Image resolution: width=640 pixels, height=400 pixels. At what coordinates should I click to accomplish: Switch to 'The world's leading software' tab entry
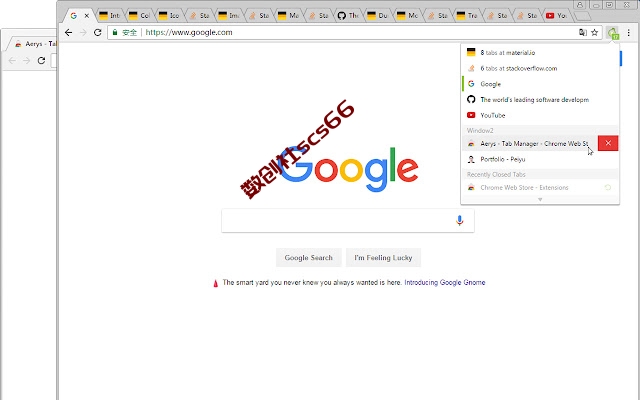[x=540, y=99]
